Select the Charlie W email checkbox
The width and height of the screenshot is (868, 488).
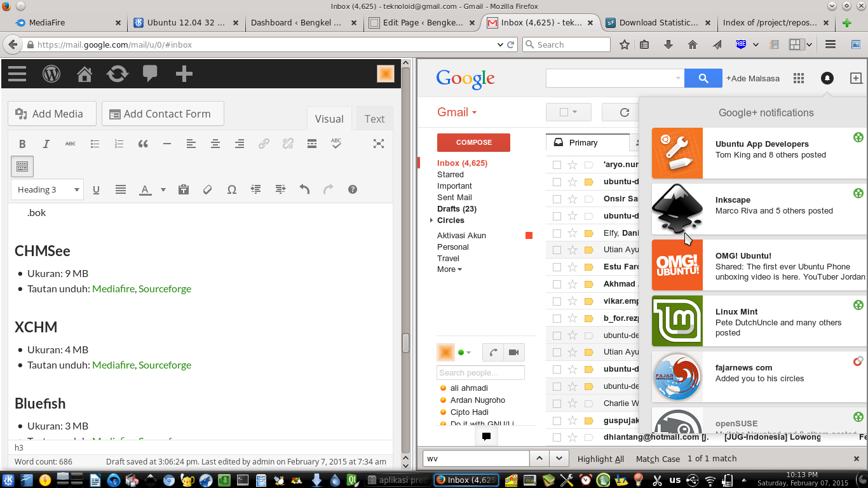point(557,403)
